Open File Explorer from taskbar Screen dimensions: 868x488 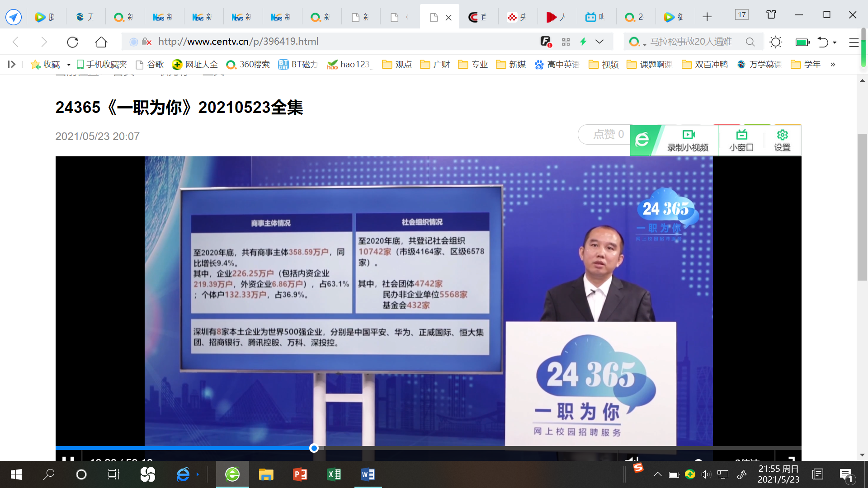266,474
